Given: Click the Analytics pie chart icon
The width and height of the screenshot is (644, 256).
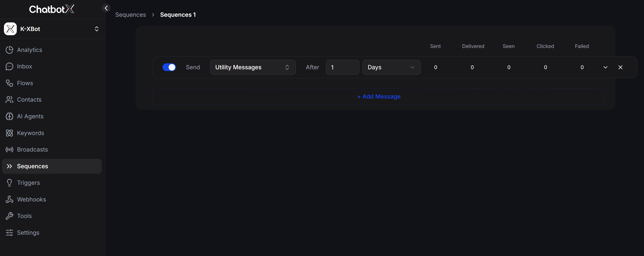Looking at the screenshot, I should coord(9,50).
